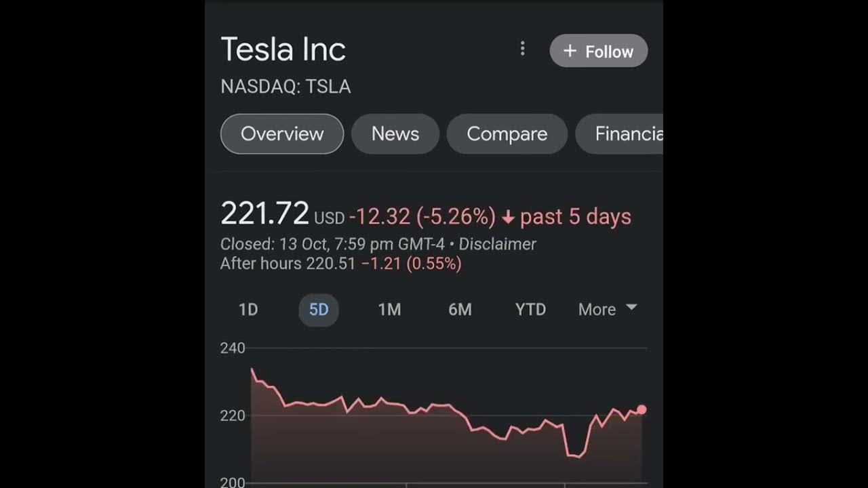Click the Follow button for Tesla
Screen dimensions: 868x488
(598, 52)
